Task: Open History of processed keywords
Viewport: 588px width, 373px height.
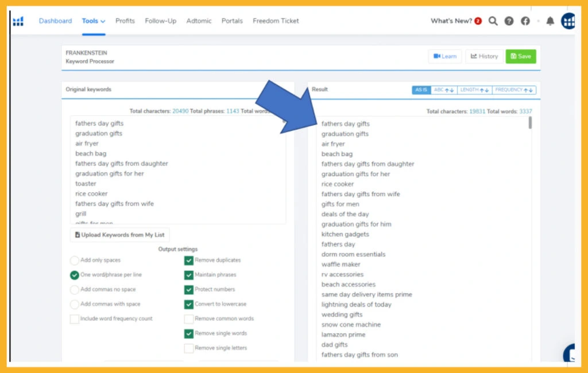Action: (483, 56)
